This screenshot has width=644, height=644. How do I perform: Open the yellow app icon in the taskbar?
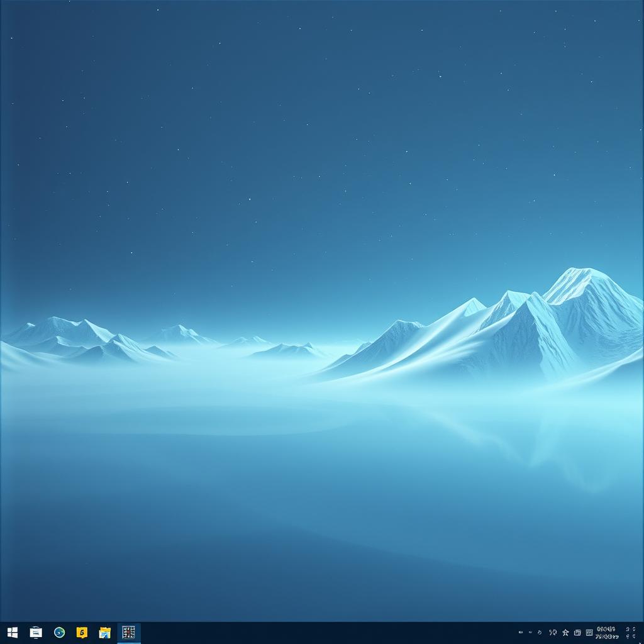coord(82,633)
